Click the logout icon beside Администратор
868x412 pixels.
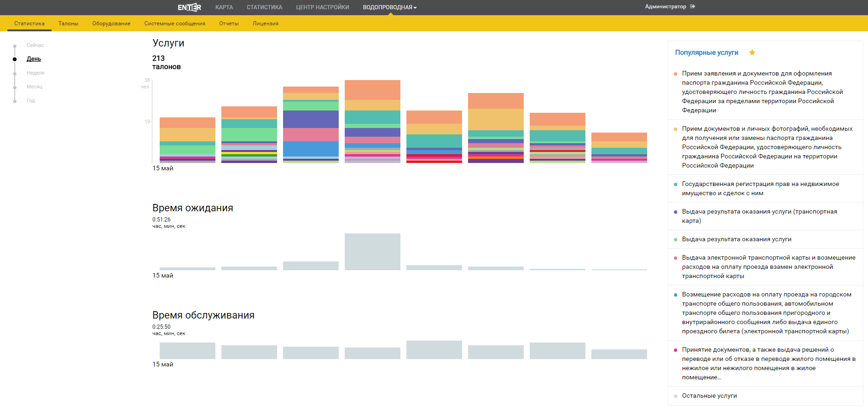click(x=693, y=6)
